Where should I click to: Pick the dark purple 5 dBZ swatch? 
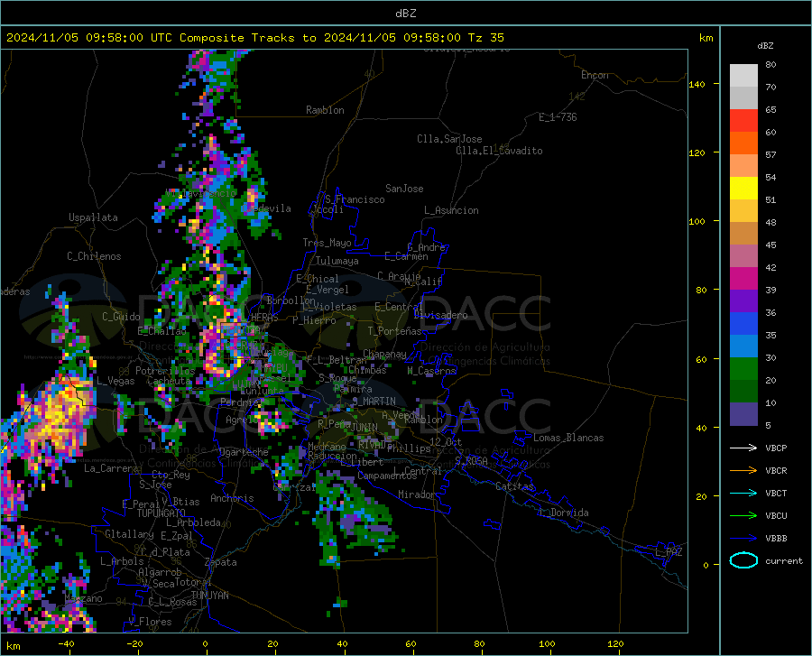point(743,414)
